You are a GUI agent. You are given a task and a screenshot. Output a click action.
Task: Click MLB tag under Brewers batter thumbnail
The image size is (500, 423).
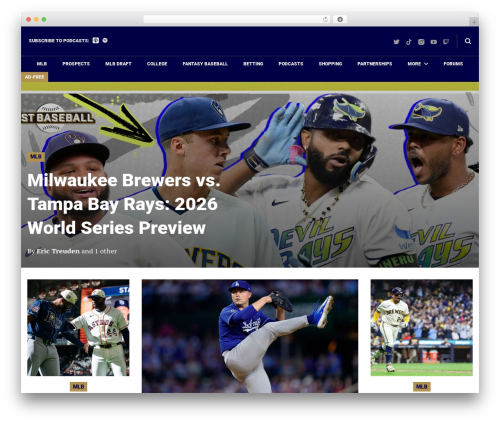tap(422, 387)
